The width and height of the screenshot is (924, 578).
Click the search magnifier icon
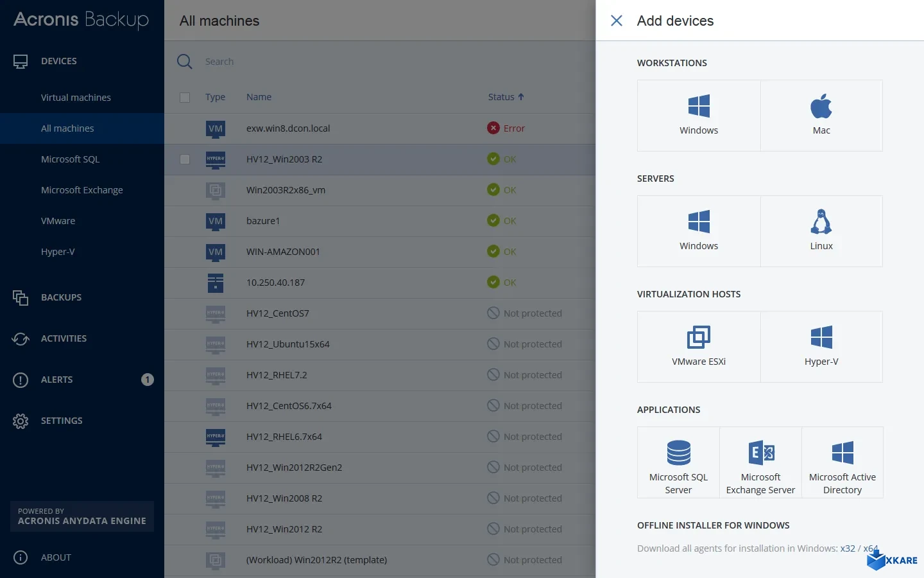(x=185, y=62)
